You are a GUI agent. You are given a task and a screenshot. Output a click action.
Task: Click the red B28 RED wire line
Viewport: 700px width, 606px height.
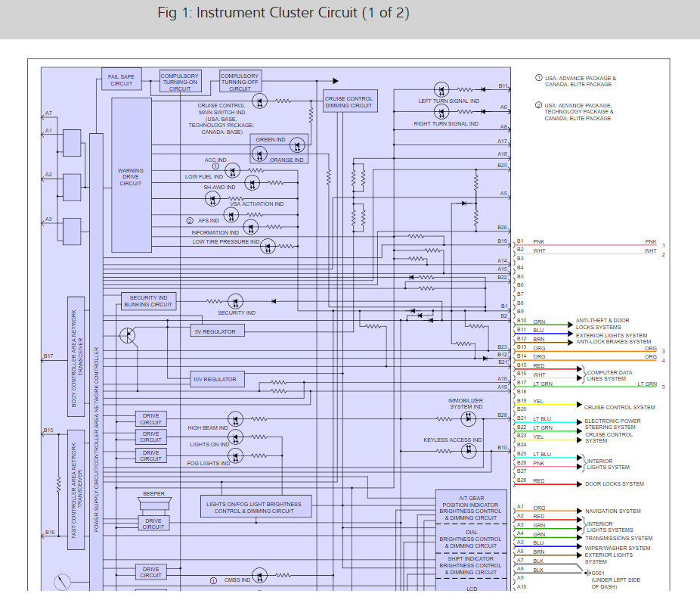[x=547, y=484]
